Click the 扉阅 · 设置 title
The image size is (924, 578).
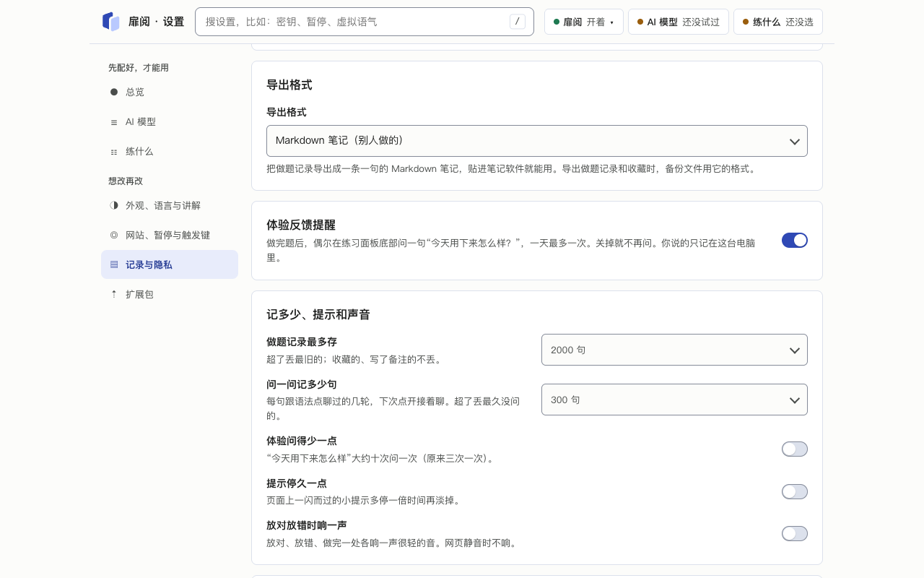pyautogui.click(x=156, y=22)
